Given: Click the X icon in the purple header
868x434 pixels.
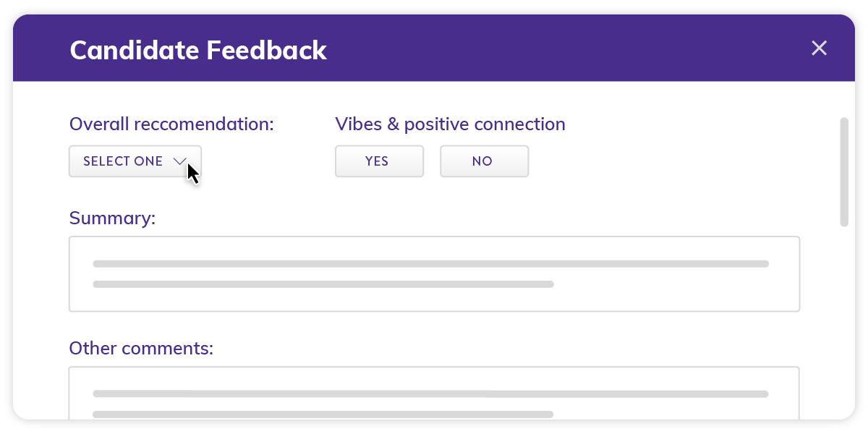Looking at the screenshot, I should pos(819,48).
